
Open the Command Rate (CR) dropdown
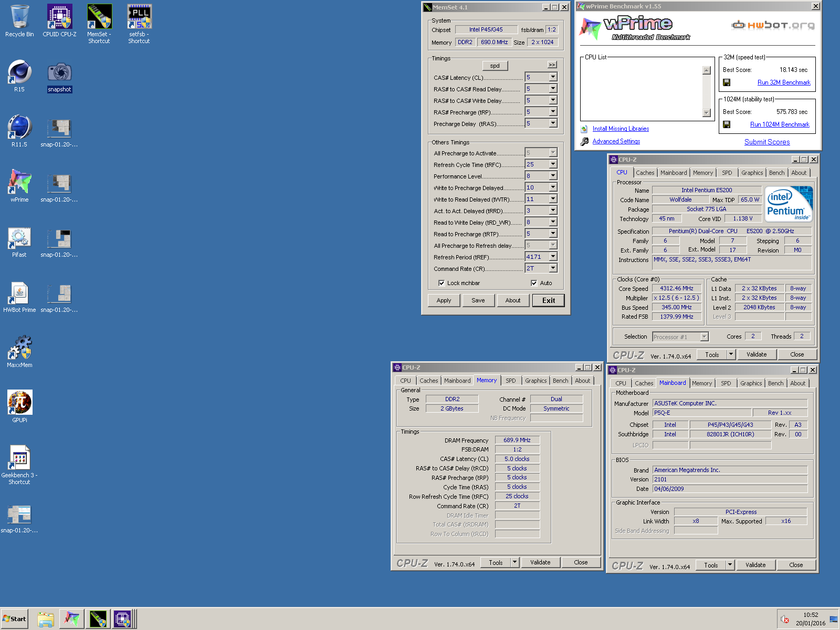click(x=553, y=268)
